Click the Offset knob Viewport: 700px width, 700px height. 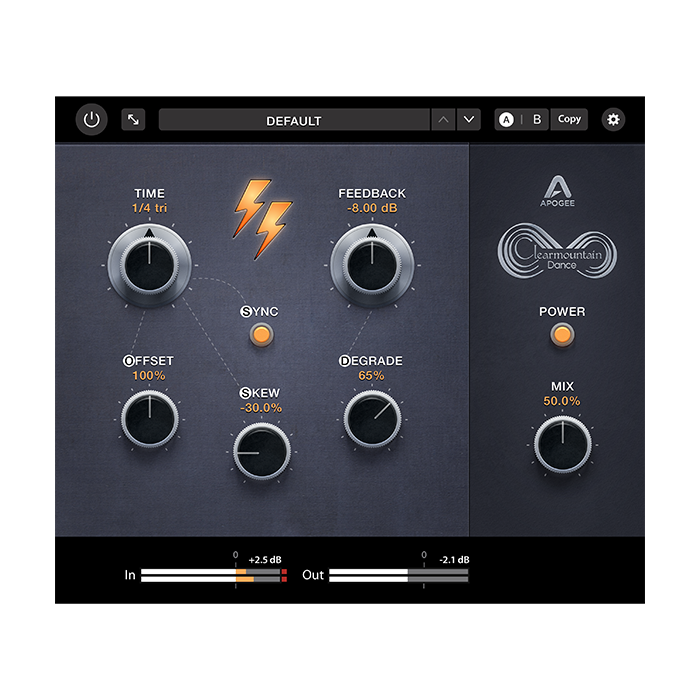150,419
